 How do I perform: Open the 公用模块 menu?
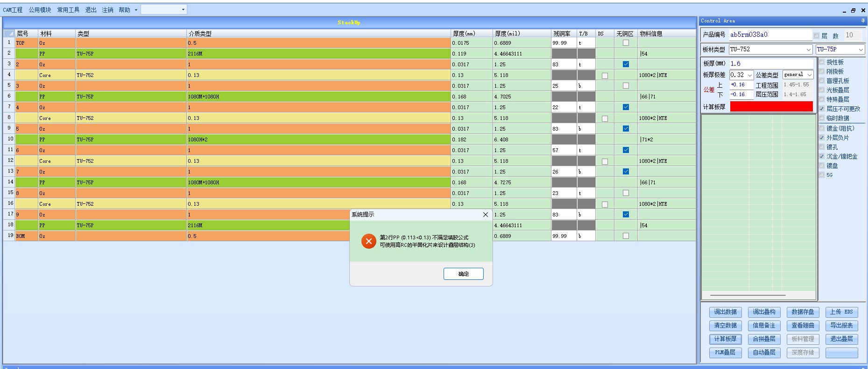pos(40,10)
